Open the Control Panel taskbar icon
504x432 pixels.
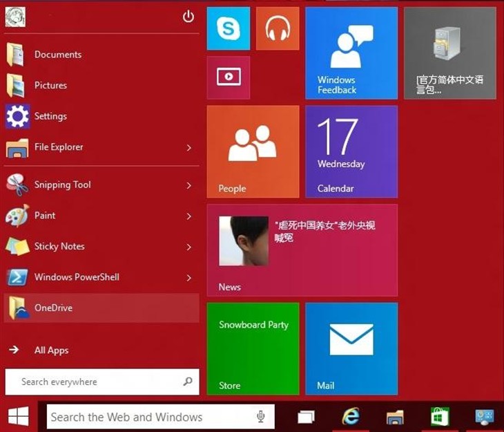point(485,417)
